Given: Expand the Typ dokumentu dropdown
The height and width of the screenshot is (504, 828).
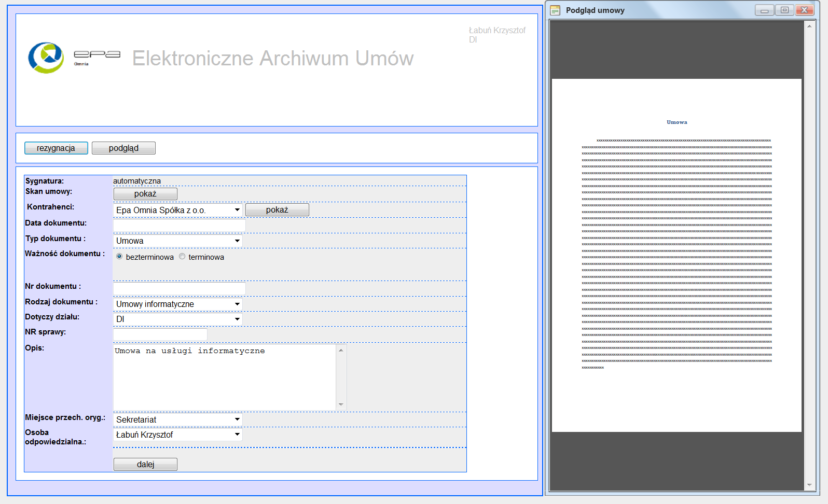Looking at the screenshot, I should click(178, 241).
